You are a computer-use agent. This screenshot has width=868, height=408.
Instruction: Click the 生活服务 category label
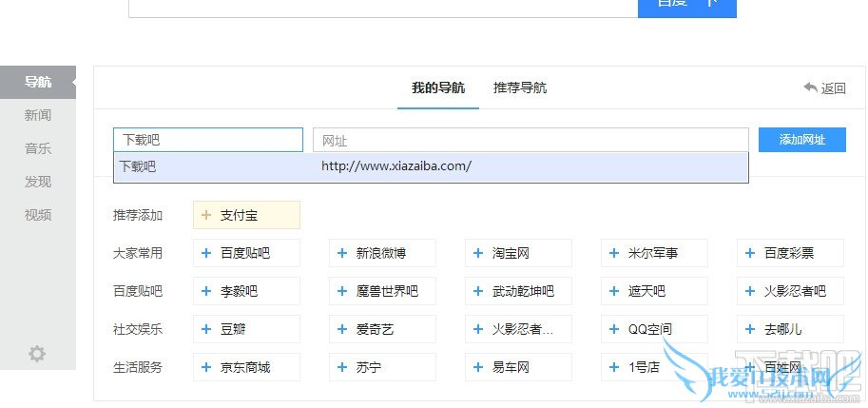pos(138,367)
